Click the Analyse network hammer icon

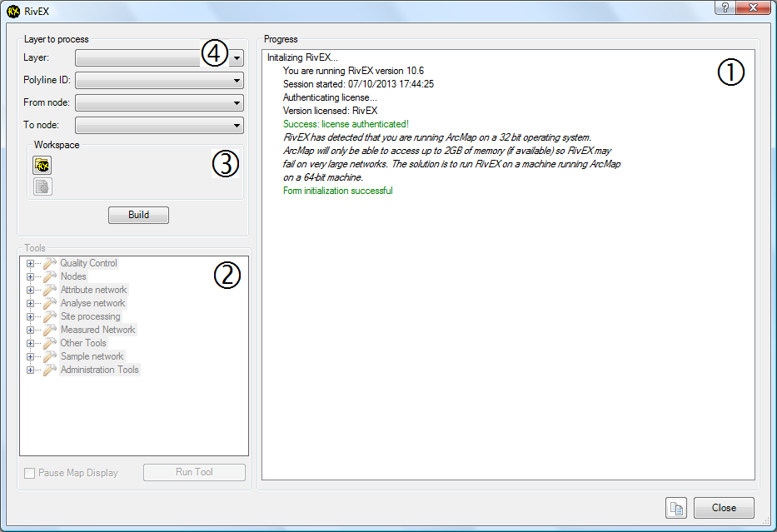[x=50, y=303]
